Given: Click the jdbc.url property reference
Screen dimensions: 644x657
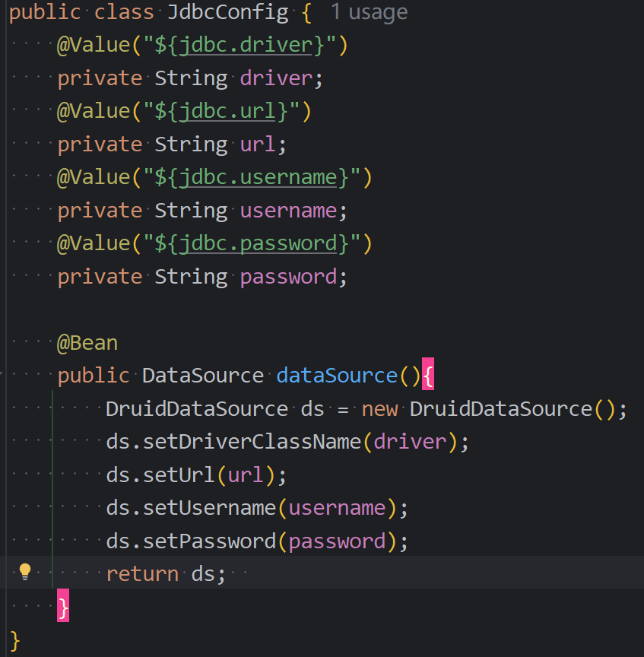Looking at the screenshot, I should (x=227, y=111).
